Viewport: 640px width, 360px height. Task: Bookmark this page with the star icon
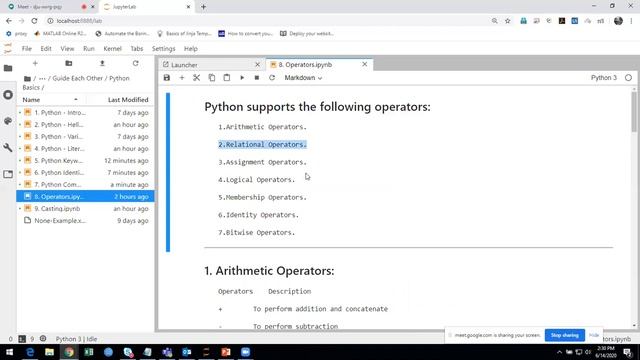(507, 21)
